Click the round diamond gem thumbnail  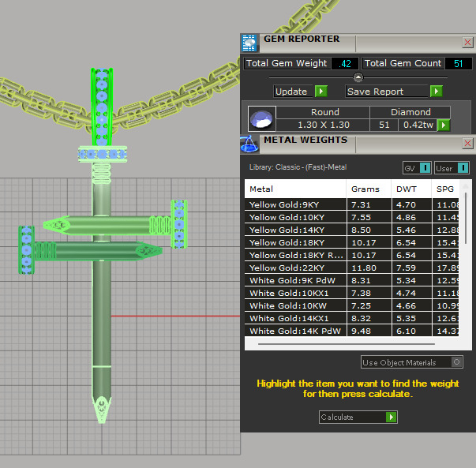[x=261, y=118]
